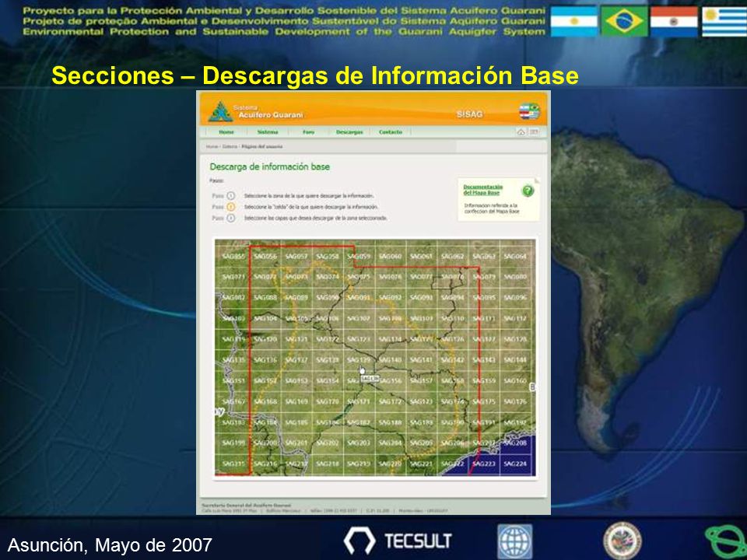Choose map cell SAG144
This screenshot has width=747, height=560.
[x=515, y=360]
